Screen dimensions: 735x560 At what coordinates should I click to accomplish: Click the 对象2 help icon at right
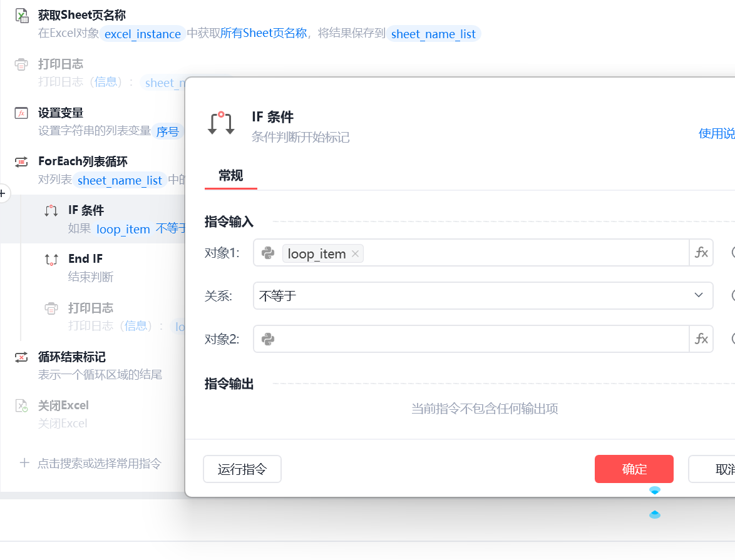click(732, 339)
